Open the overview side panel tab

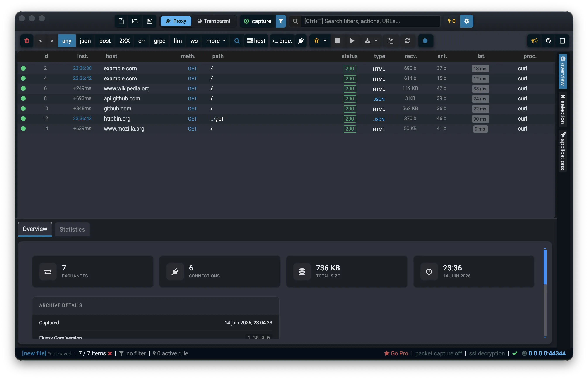[x=562, y=71]
